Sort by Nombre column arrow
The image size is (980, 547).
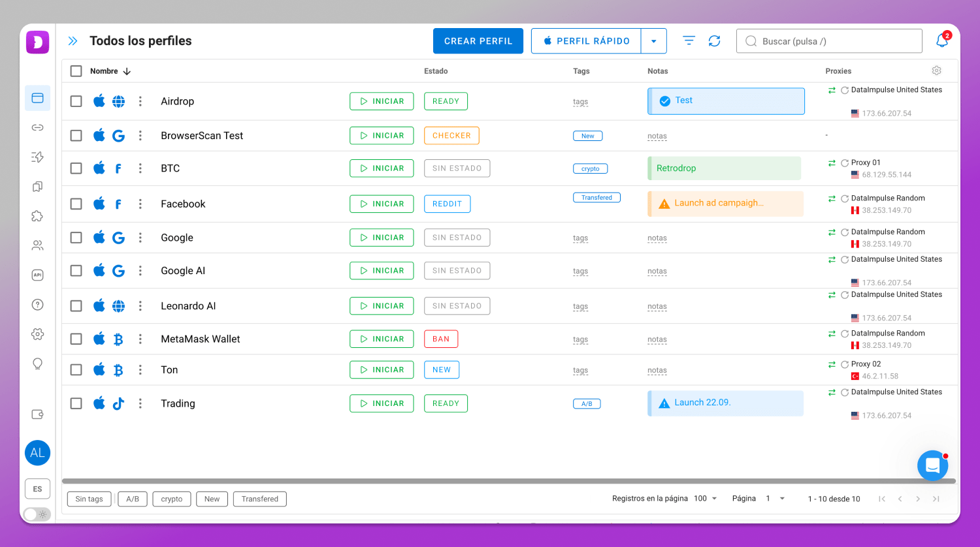coord(127,71)
